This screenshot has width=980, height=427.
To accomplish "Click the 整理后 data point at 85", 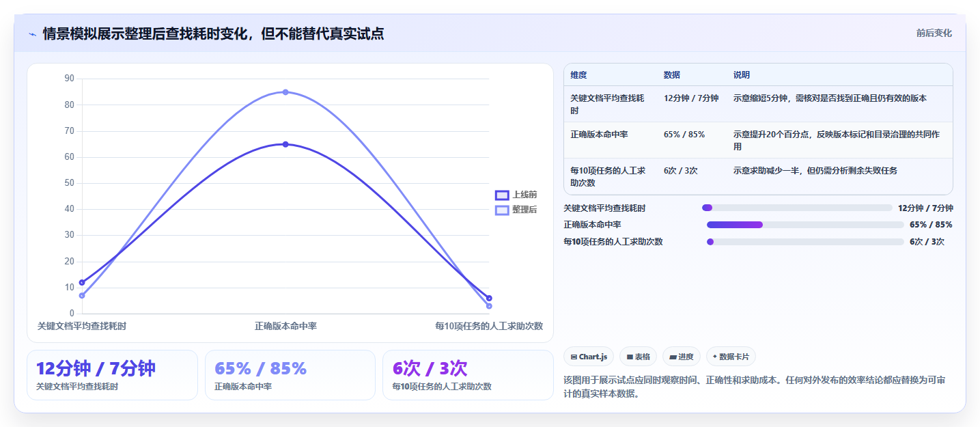I will pyautogui.click(x=285, y=92).
